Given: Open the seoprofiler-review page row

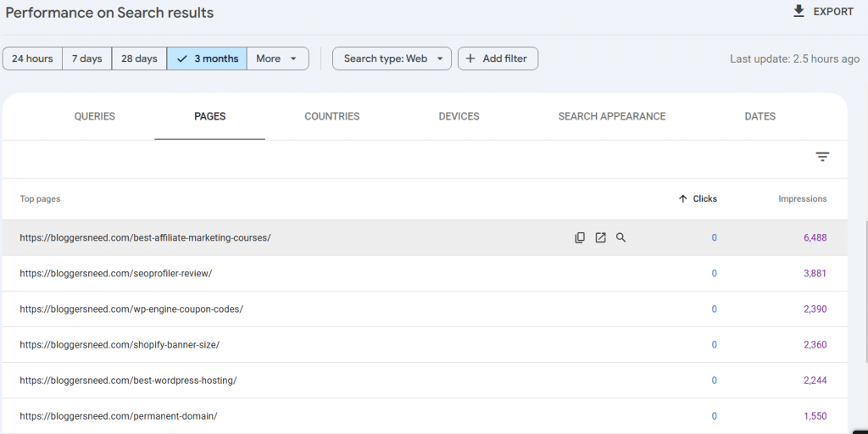Looking at the screenshot, I should (x=425, y=274).
